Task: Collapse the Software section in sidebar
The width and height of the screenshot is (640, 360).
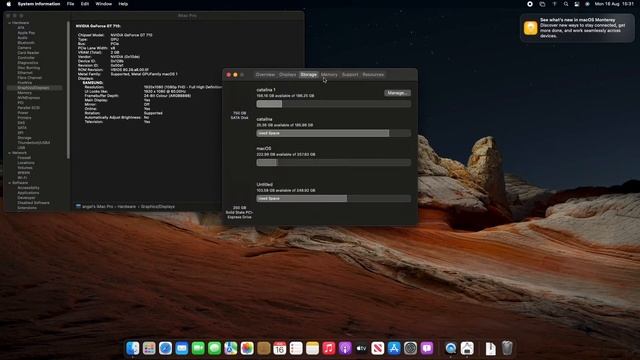Action: point(9,183)
